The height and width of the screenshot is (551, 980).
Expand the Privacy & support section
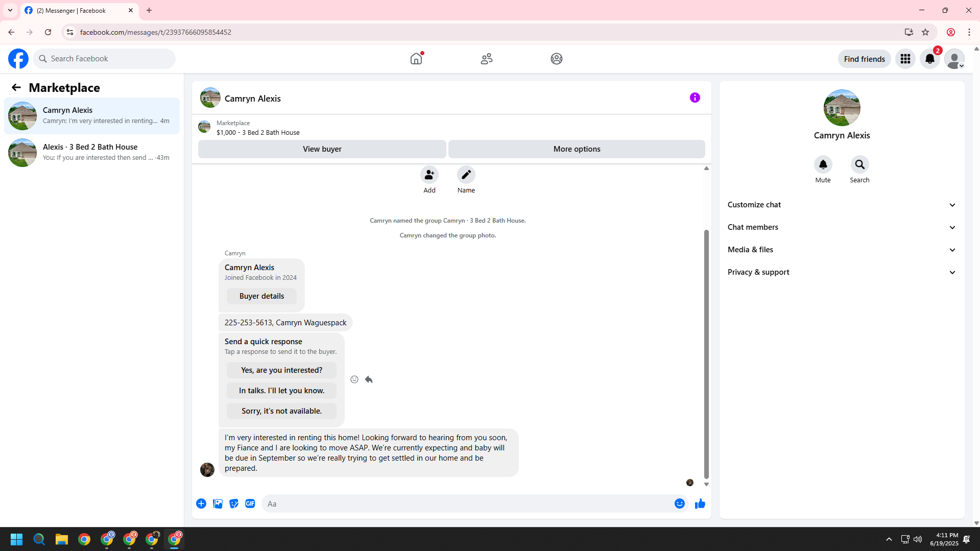[x=842, y=272]
